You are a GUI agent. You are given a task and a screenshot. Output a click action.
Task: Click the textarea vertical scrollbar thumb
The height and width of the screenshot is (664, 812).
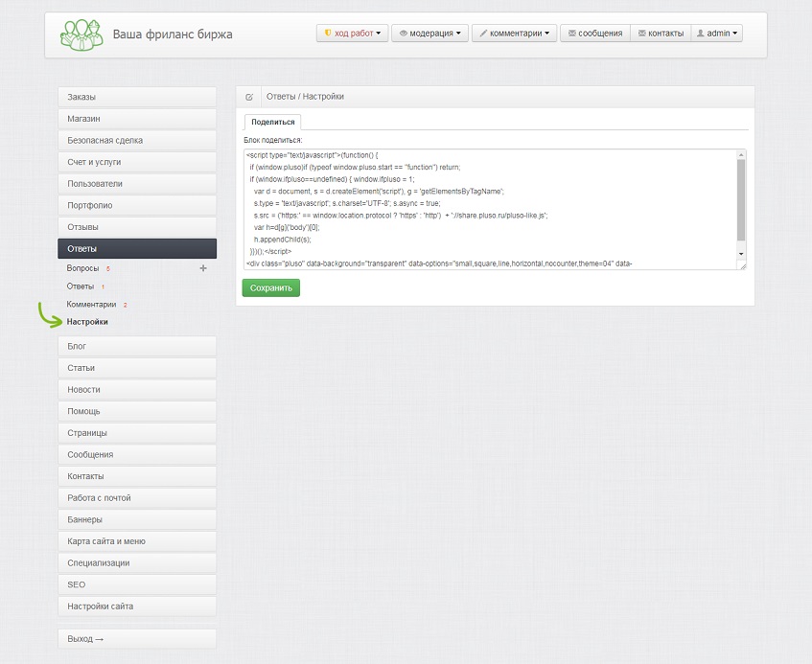(x=741, y=199)
